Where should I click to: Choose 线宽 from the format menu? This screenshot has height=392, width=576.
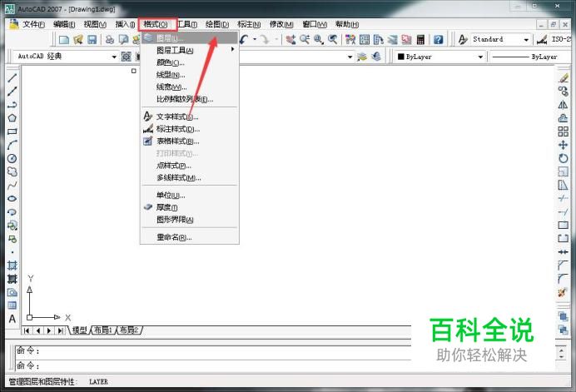[190, 87]
